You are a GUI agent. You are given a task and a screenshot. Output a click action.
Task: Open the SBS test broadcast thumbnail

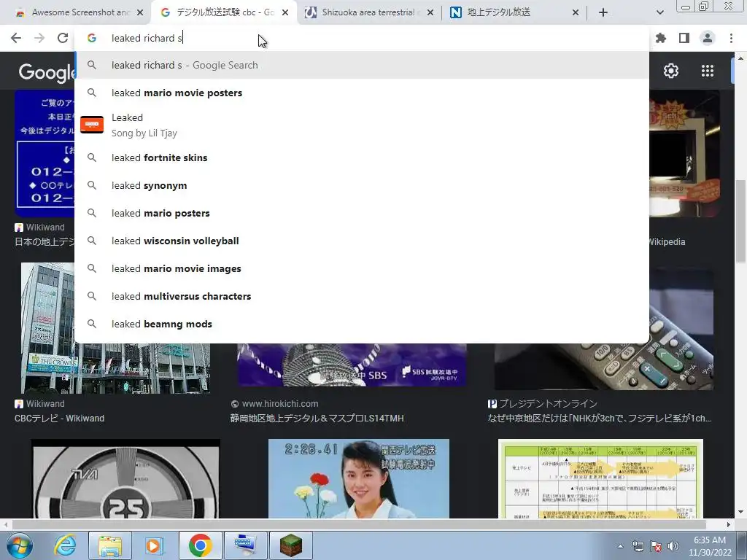(352, 365)
